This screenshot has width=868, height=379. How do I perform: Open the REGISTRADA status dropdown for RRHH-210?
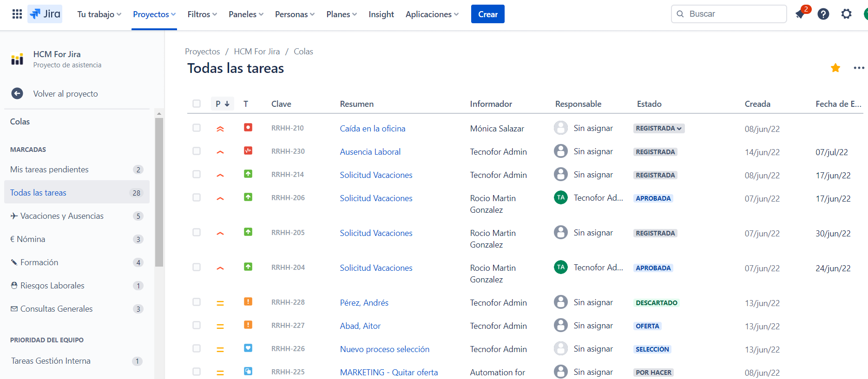[659, 128]
